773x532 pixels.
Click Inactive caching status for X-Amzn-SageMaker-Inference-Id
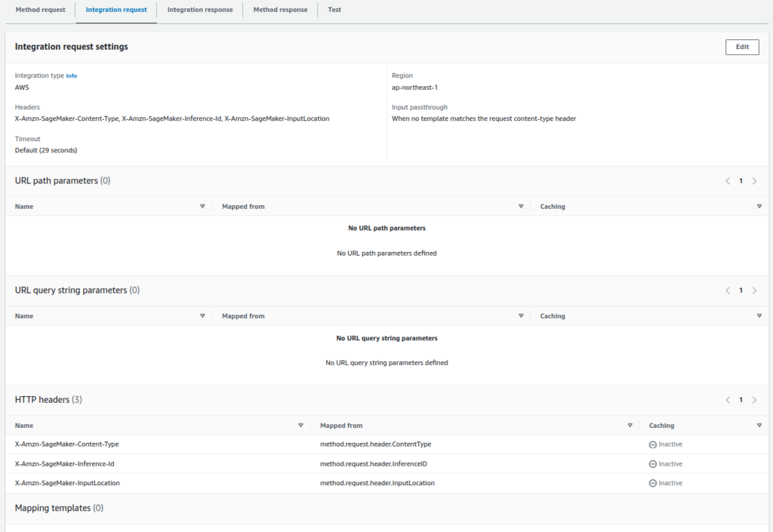(x=665, y=464)
